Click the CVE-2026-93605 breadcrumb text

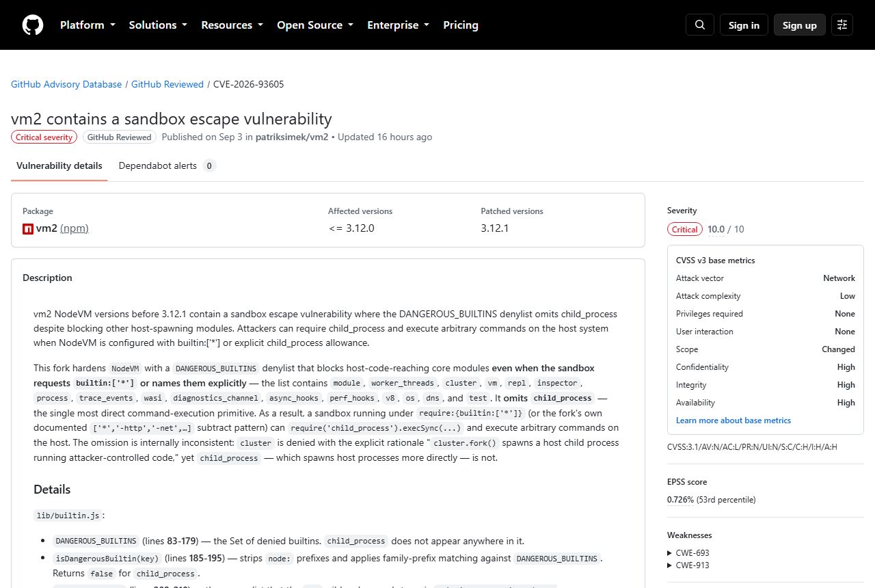[249, 84]
